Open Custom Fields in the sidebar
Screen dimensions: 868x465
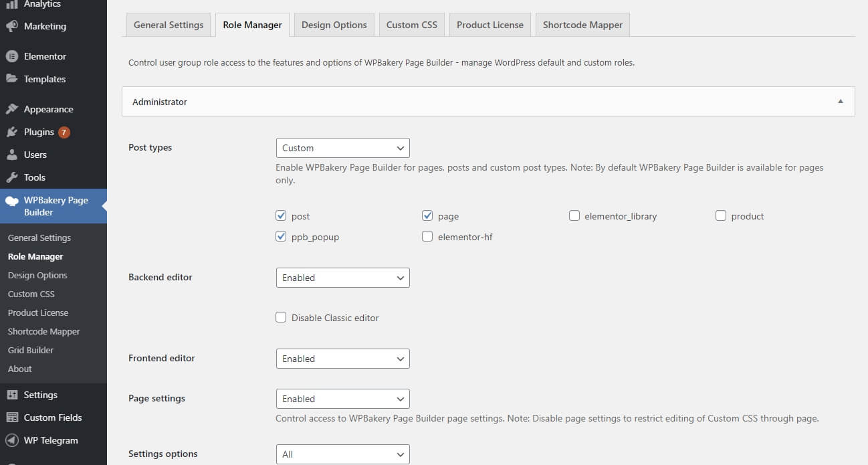pos(53,417)
